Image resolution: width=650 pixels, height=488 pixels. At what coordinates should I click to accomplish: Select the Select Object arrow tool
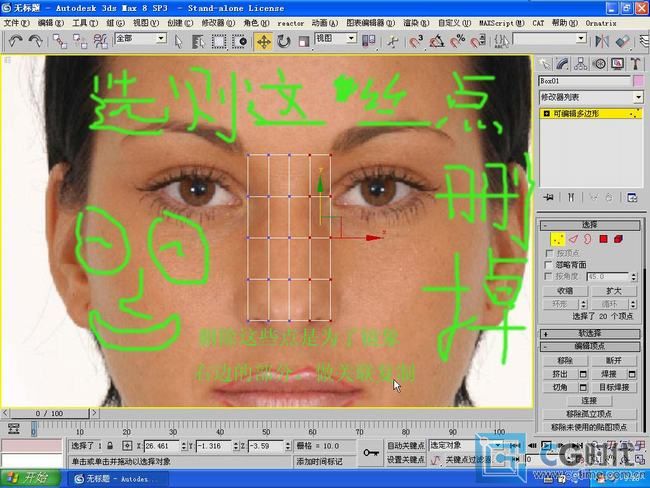(179, 41)
